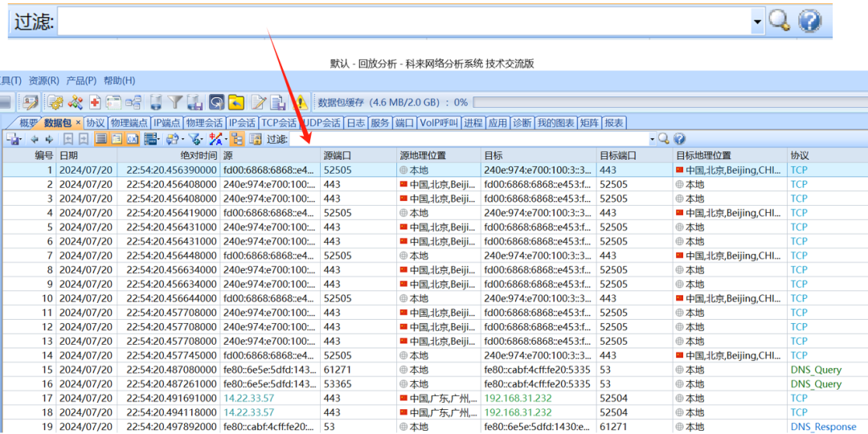Click the 14.22.33.57 source address in row 17

pyautogui.click(x=248, y=398)
